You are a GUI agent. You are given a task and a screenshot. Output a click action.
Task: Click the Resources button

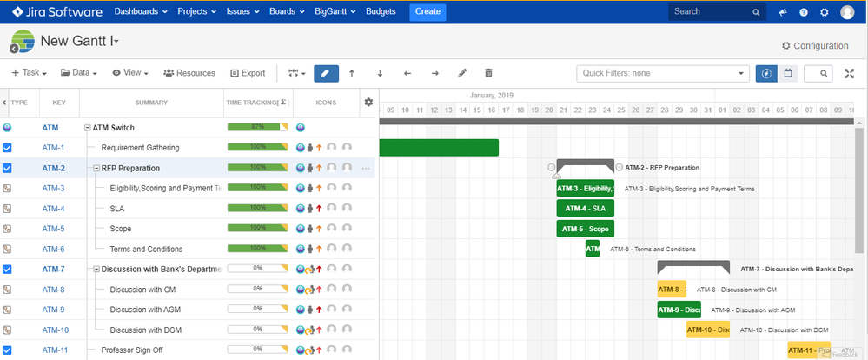click(x=189, y=73)
